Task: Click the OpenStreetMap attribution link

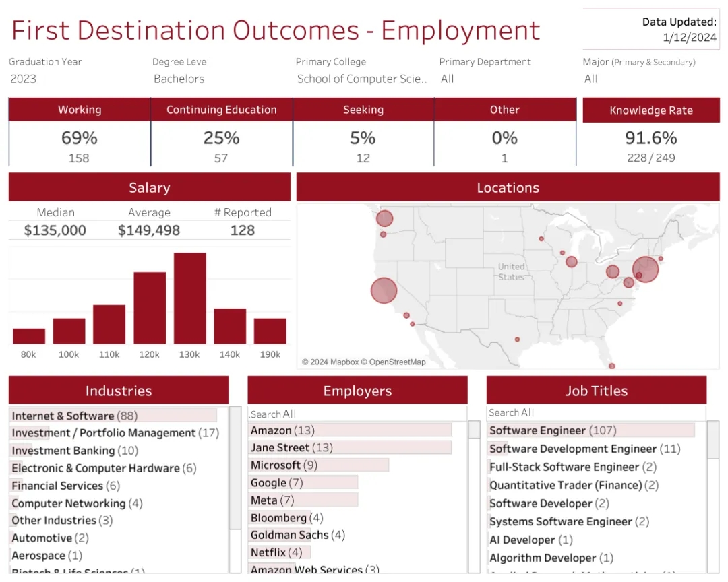Action: (397, 362)
